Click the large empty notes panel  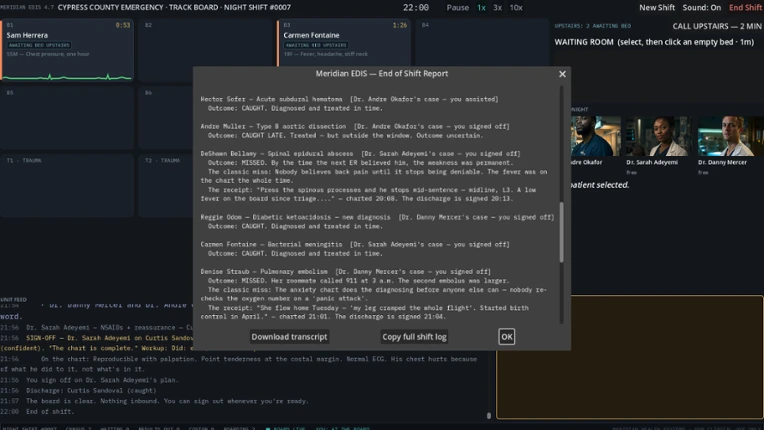click(630, 357)
